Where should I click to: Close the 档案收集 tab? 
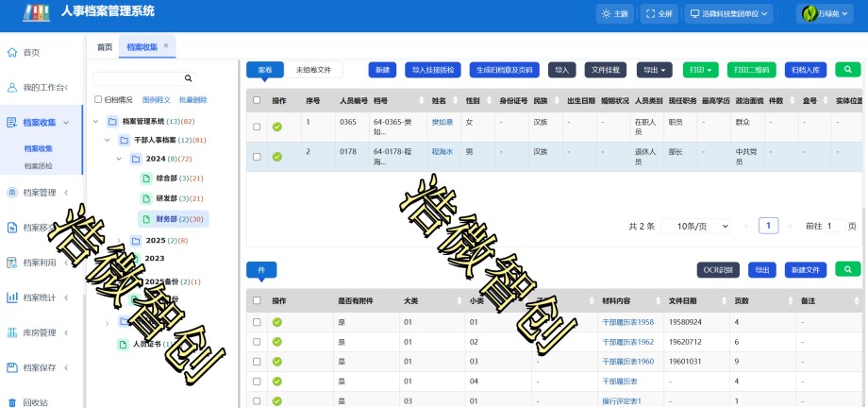click(x=165, y=46)
